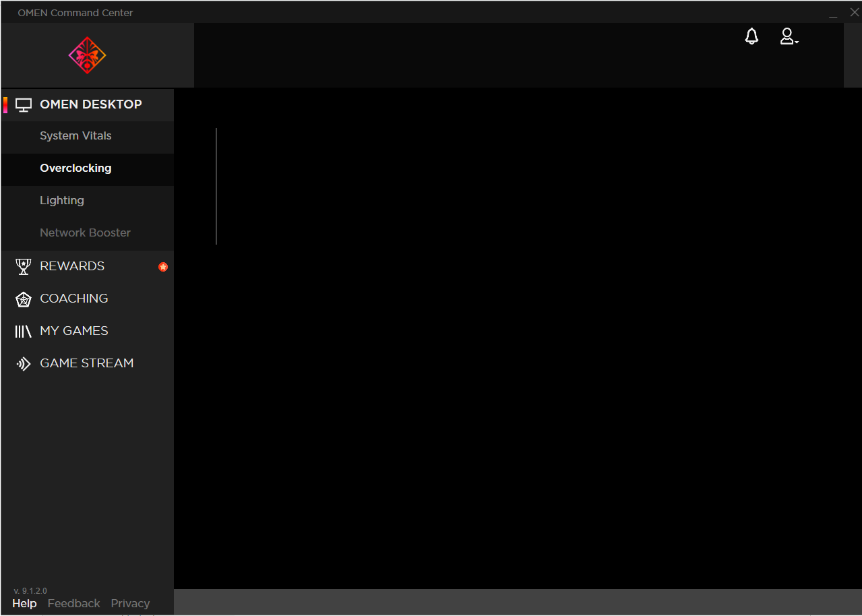
Task: Click the OMEN diamond logo
Action: [x=86, y=55]
